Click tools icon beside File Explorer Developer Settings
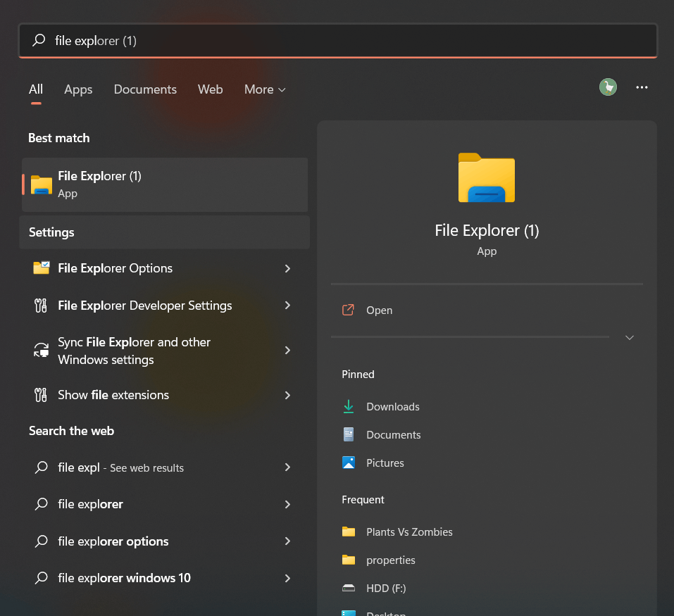Screen dimensions: 674x616 pos(41,306)
